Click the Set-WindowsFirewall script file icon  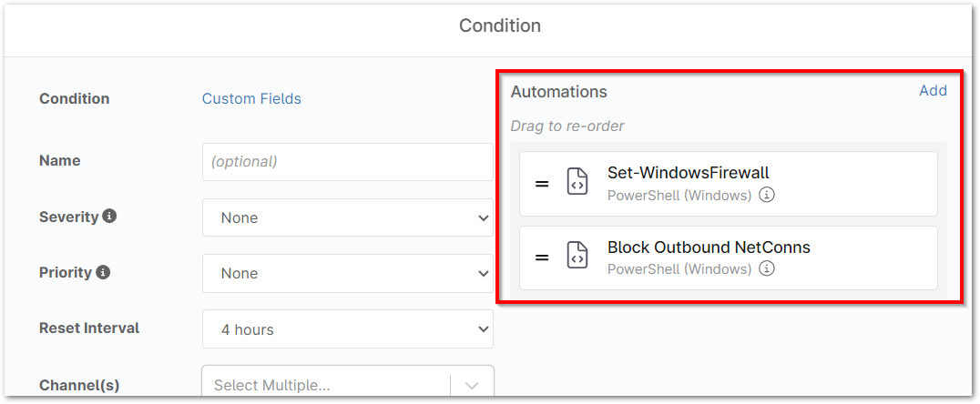(x=577, y=183)
